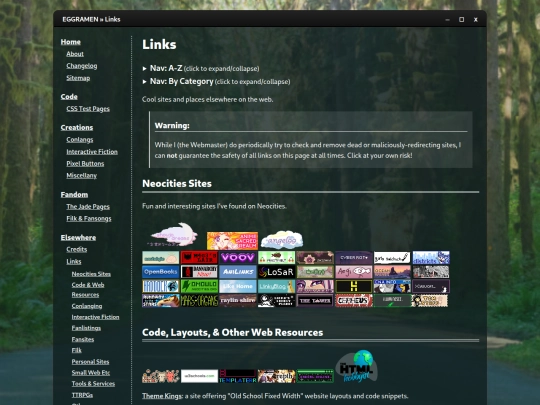Viewport: 540px width, 405px height.
Task: Open The Tower site button
Action: pos(315,300)
